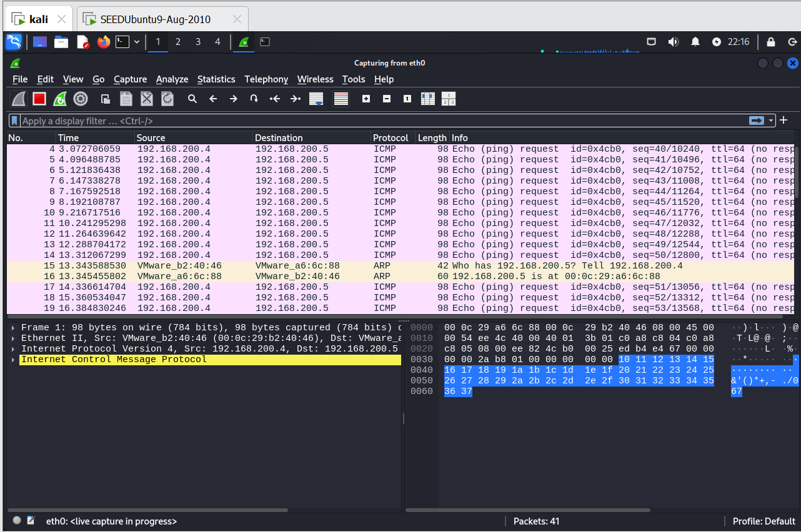801x532 pixels.
Task: Add a display filter button with plus
Action: [784, 120]
